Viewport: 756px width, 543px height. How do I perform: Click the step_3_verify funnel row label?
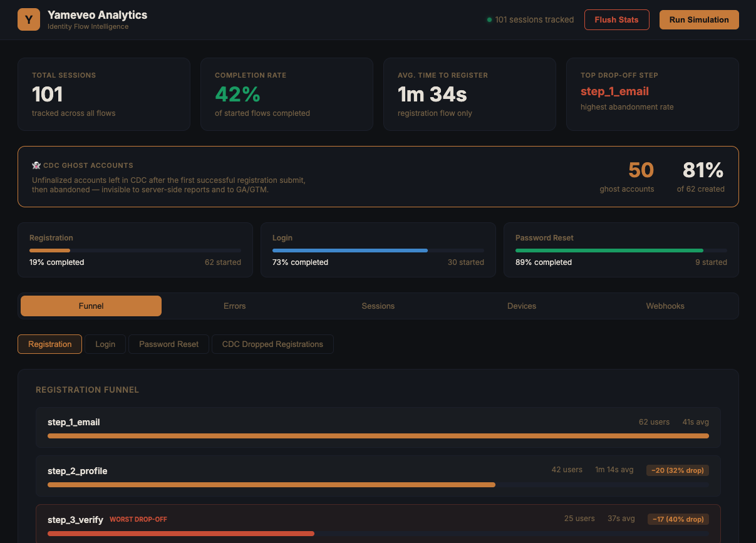(x=75, y=519)
